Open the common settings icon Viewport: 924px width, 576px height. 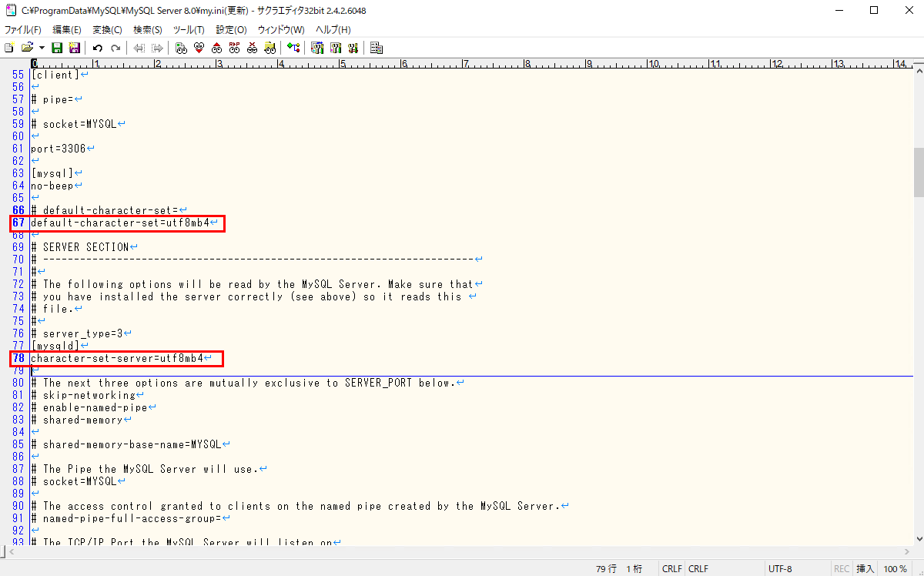tap(353, 48)
